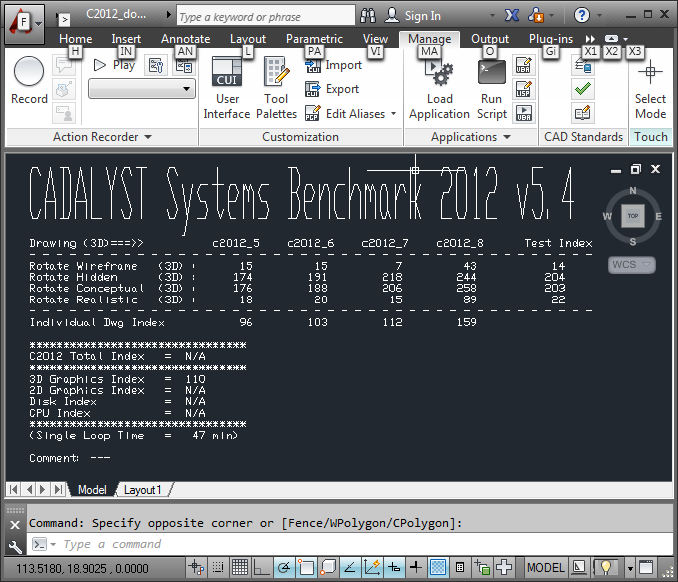Toggle Snap Mode in status bar

point(218,567)
